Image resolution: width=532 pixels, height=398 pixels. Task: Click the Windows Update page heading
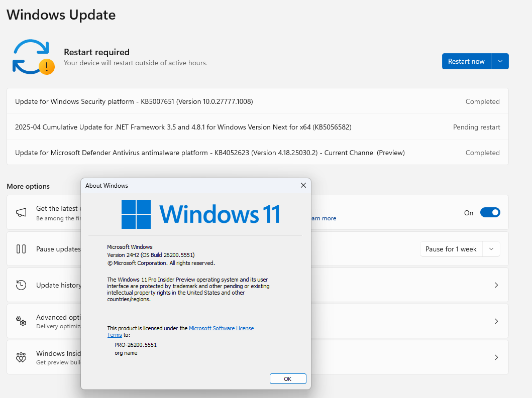point(61,15)
